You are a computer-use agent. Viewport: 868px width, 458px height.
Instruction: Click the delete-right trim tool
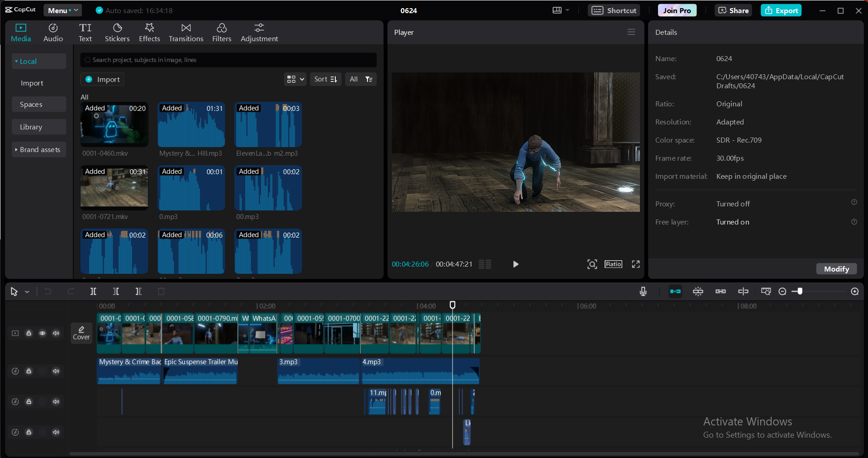[138, 291]
